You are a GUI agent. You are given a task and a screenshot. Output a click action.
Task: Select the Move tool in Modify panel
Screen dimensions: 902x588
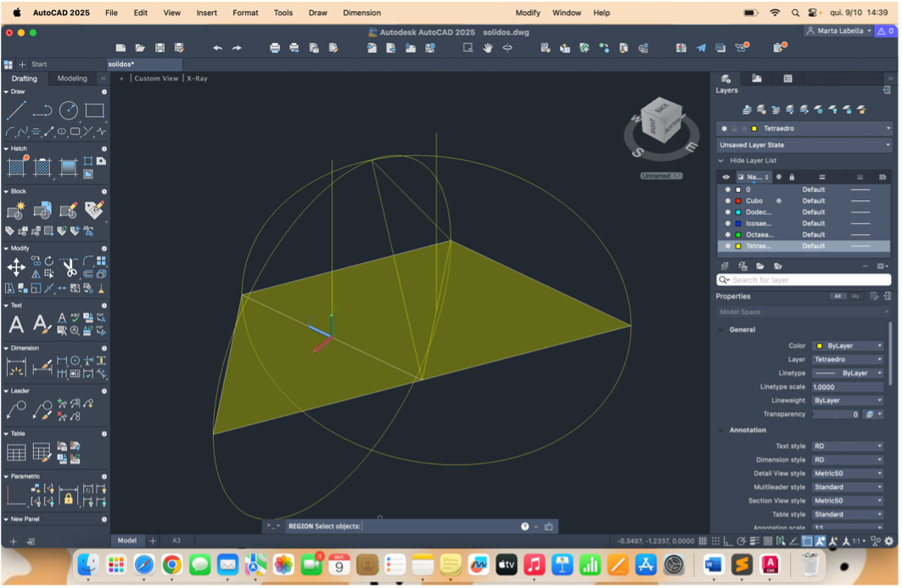[x=16, y=267]
